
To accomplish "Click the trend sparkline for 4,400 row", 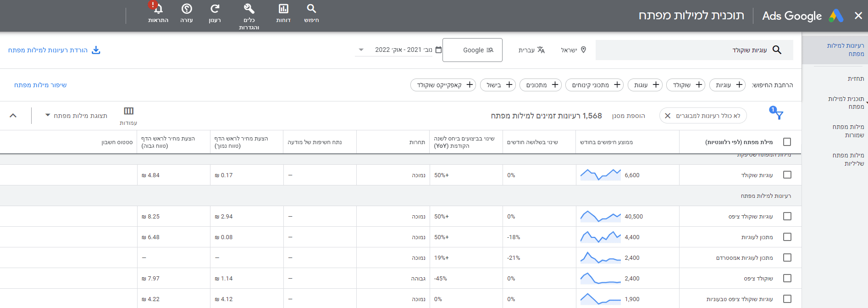I will point(600,237).
